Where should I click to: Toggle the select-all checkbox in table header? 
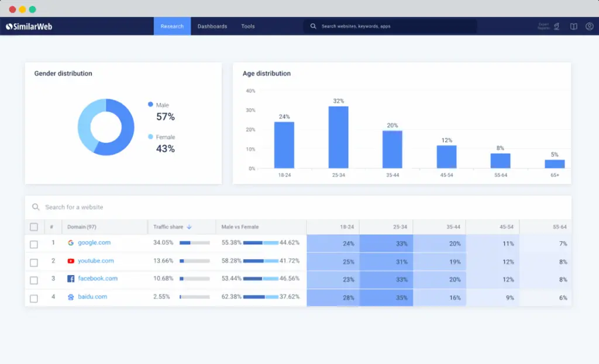click(34, 227)
